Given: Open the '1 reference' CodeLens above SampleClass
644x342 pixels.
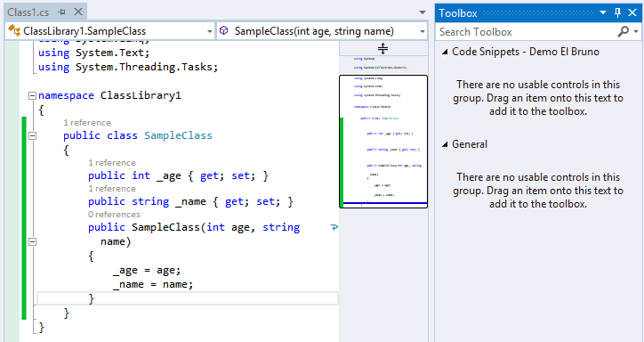Looking at the screenshot, I should [x=87, y=123].
